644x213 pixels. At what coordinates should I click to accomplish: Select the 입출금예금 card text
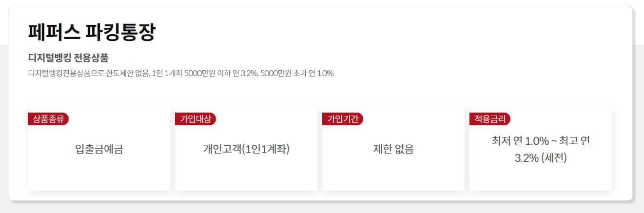(99, 149)
